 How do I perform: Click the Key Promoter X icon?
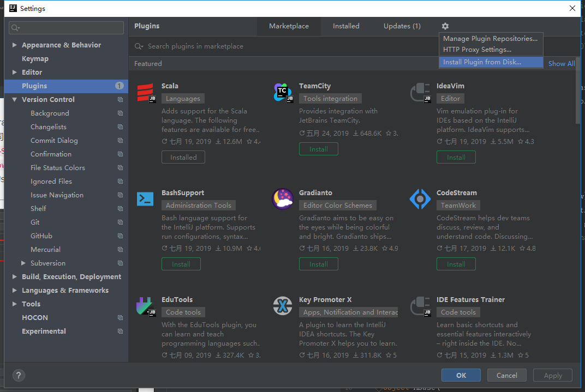click(x=282, y=305)
